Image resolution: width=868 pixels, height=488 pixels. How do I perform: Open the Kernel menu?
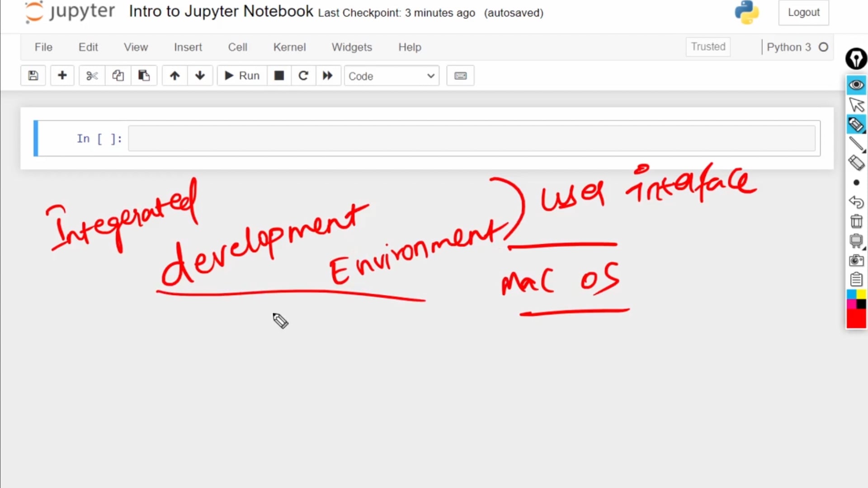pos(289,47)
